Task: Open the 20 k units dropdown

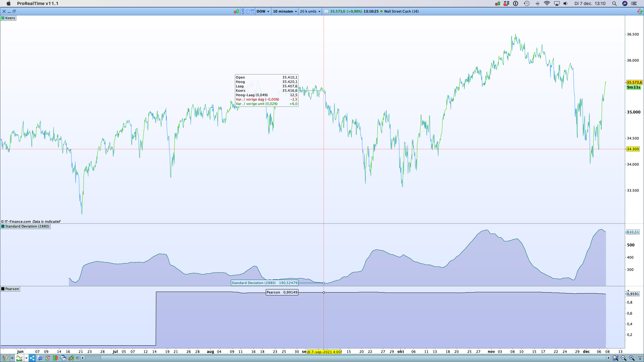Action: tap(310, 11)
